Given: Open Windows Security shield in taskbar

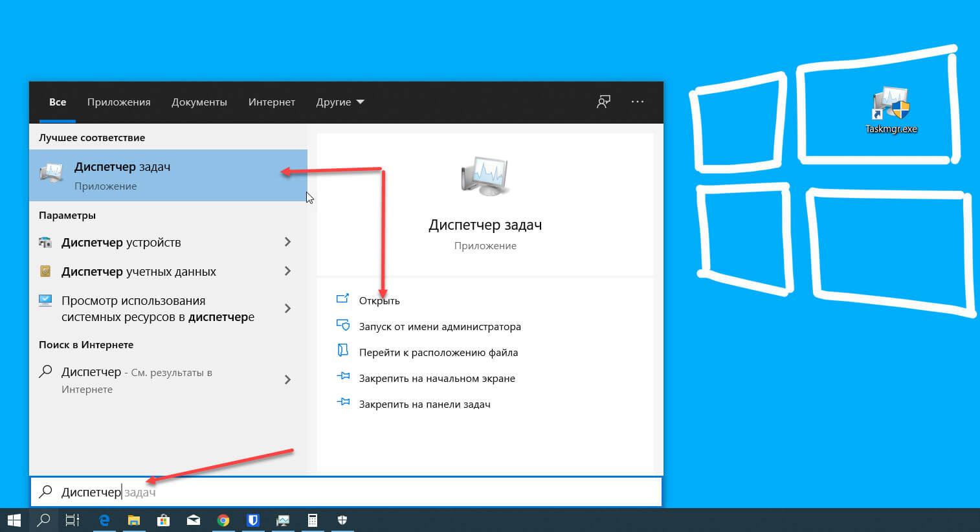Looking at the screenshot, I should [342, 520].
